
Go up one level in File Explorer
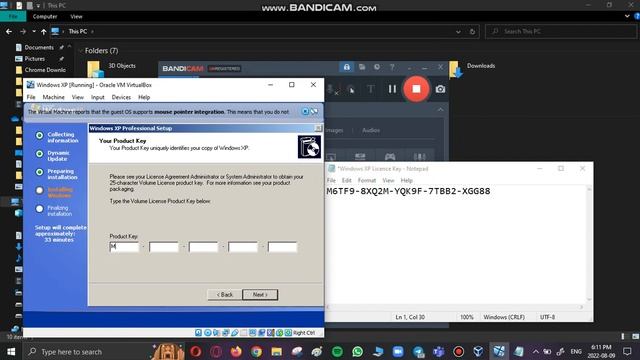(x=44, y=31)
